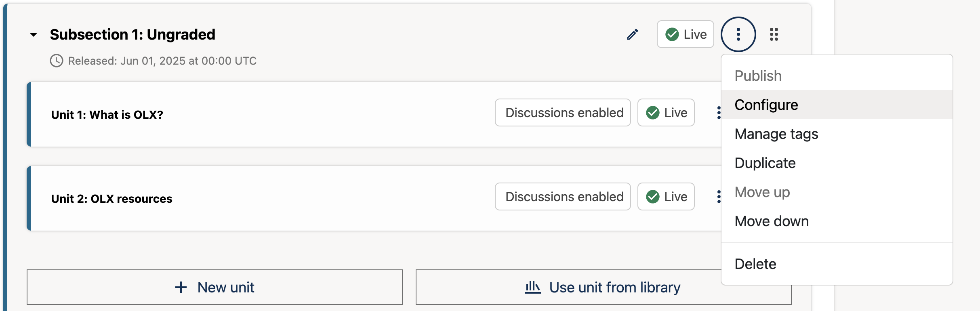Choose Manage tags in the menu
This screenshot has width=980, height=311.
[x=776, y=134]
